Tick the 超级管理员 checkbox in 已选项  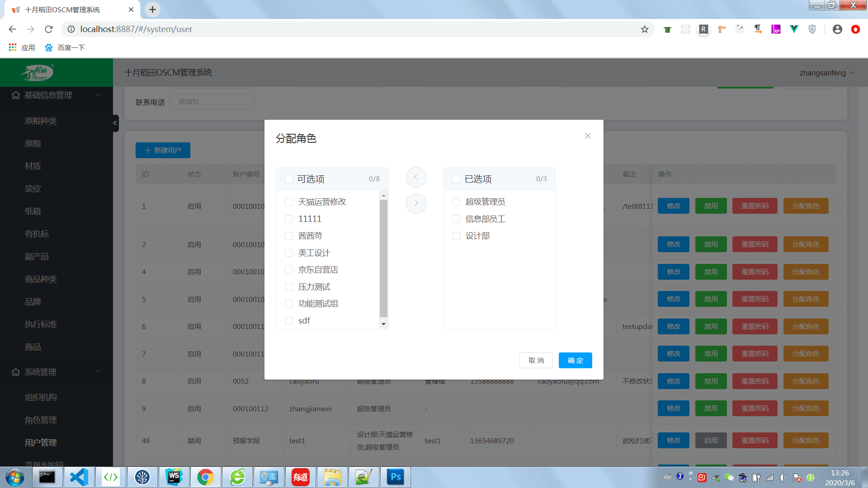pyautogui.click(x=456, y=202)
